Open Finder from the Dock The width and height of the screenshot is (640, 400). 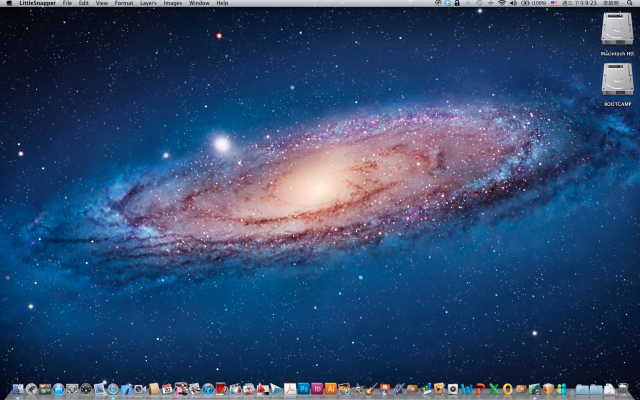(x=18, y=389)
